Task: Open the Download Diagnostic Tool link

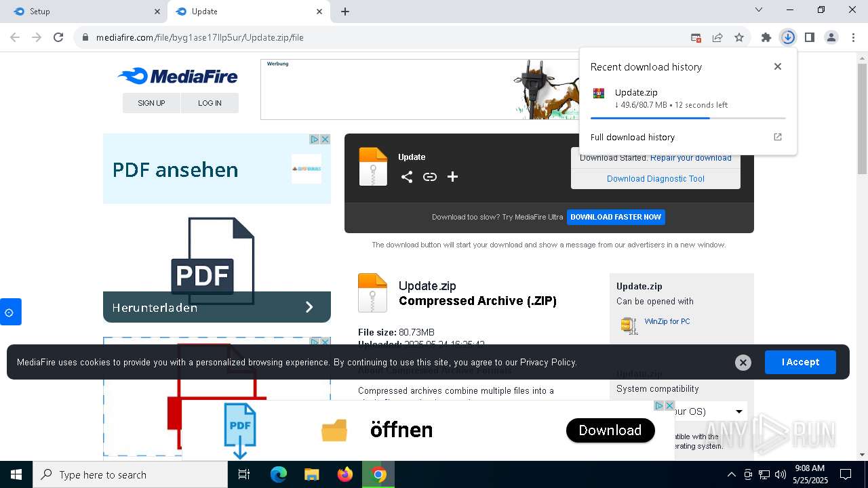Action: pyautogui.click(x=656, y=179)
